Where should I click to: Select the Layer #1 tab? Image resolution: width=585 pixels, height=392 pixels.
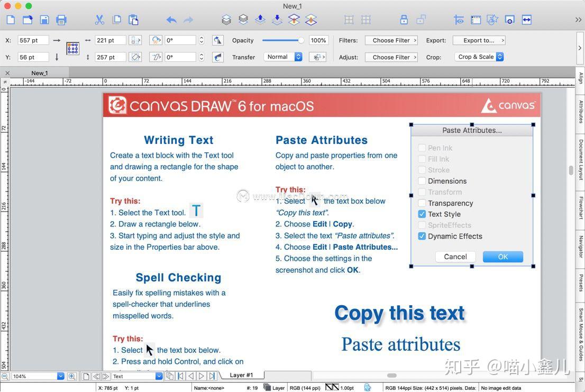tap(241, 375)
